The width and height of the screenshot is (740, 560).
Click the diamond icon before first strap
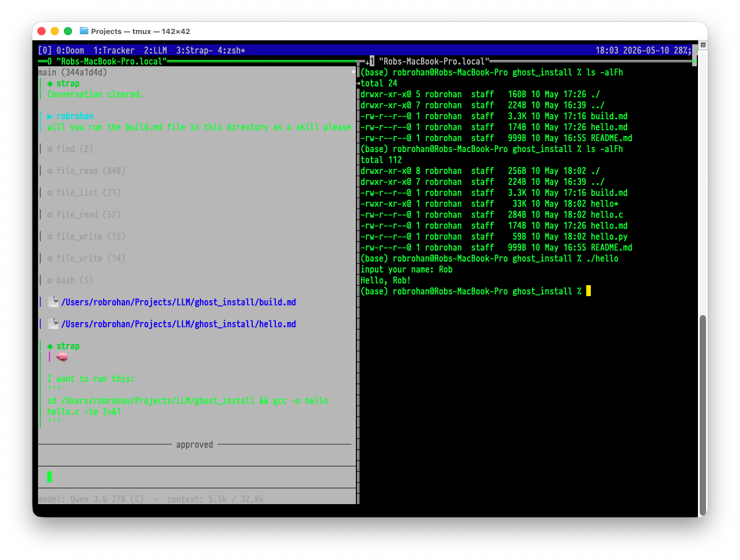tap(50, 84)
